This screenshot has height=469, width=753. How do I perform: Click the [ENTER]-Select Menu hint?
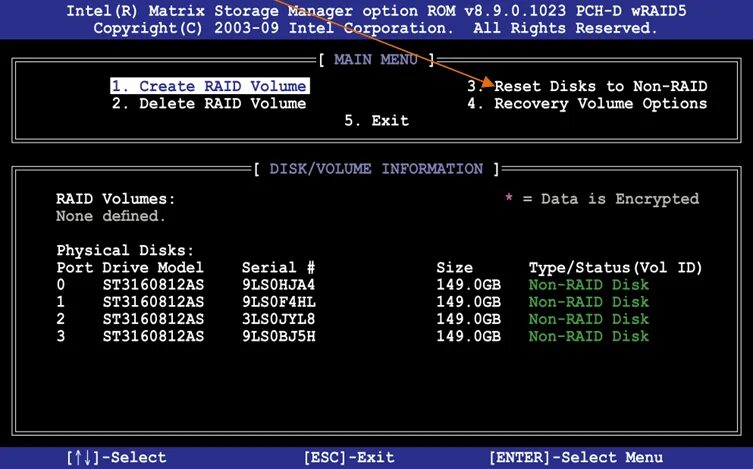pos(576,457)
